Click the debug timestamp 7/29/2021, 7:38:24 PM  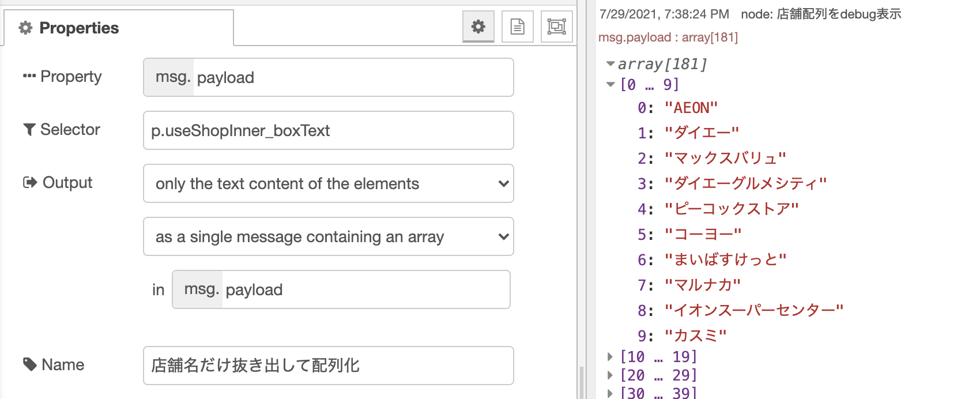point(664,14)
